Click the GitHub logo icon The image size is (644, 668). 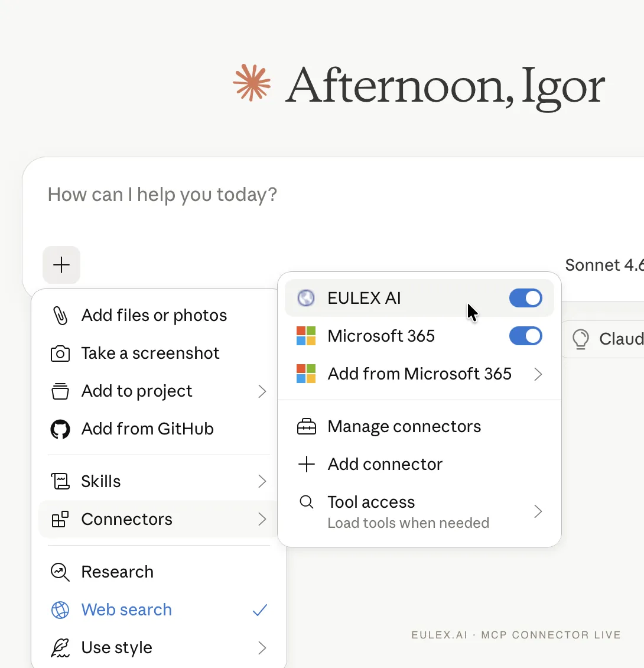[60, 429]
